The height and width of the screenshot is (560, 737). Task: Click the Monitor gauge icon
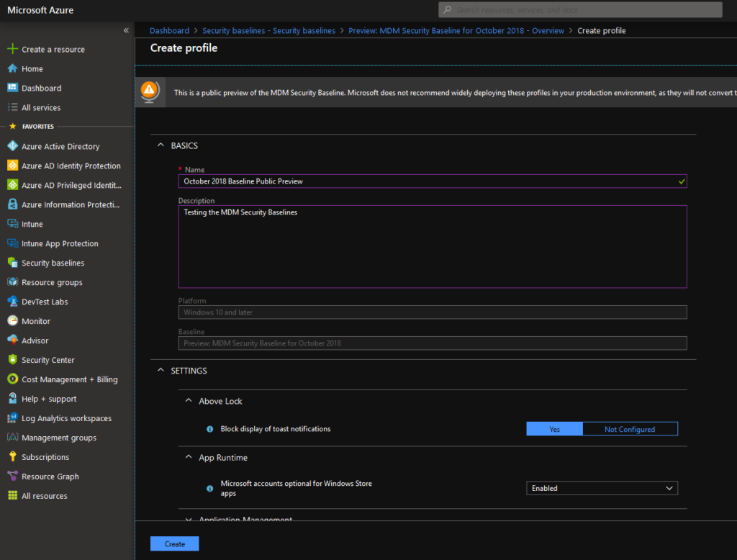point(13,321)
